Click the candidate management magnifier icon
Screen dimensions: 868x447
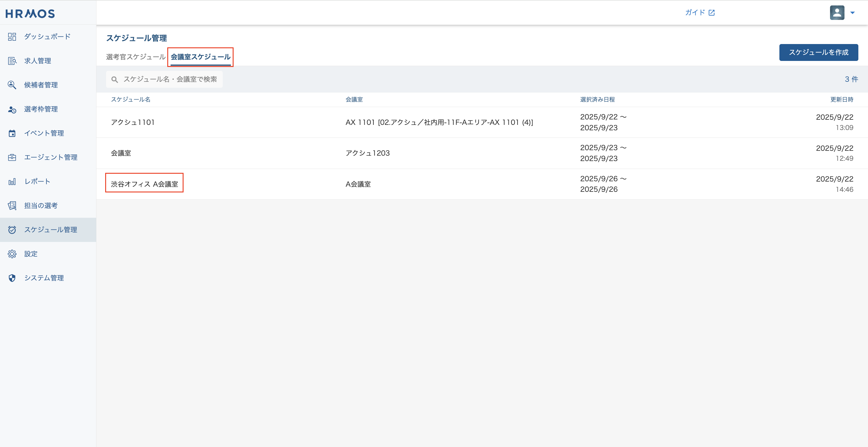pyautogui.click(x=12, y=85)
